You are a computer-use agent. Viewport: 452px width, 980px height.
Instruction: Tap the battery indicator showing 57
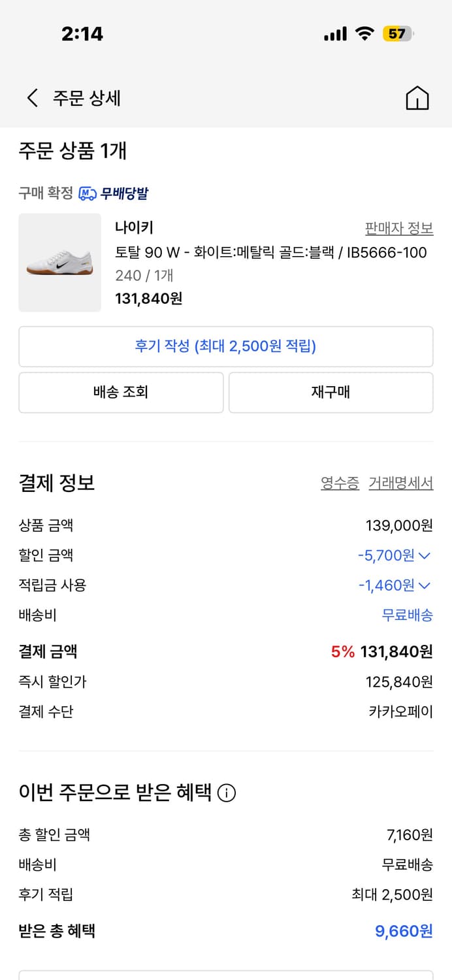click(x=397, y=33)
